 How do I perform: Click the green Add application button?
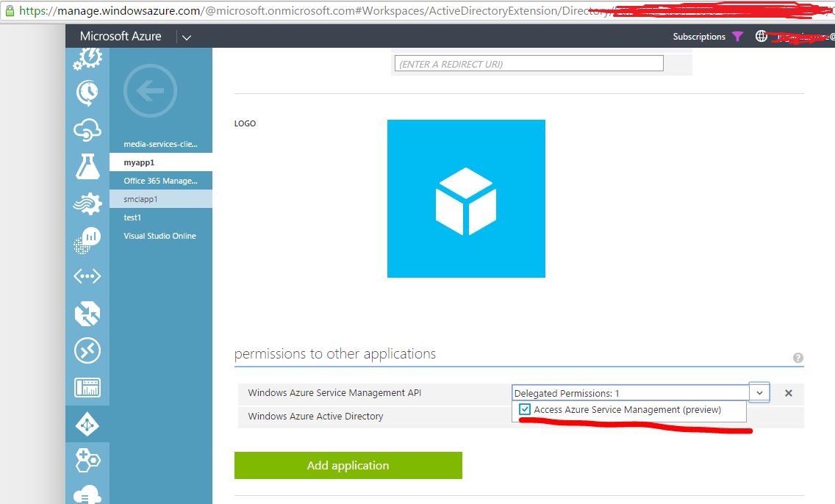tap(348, 465)
